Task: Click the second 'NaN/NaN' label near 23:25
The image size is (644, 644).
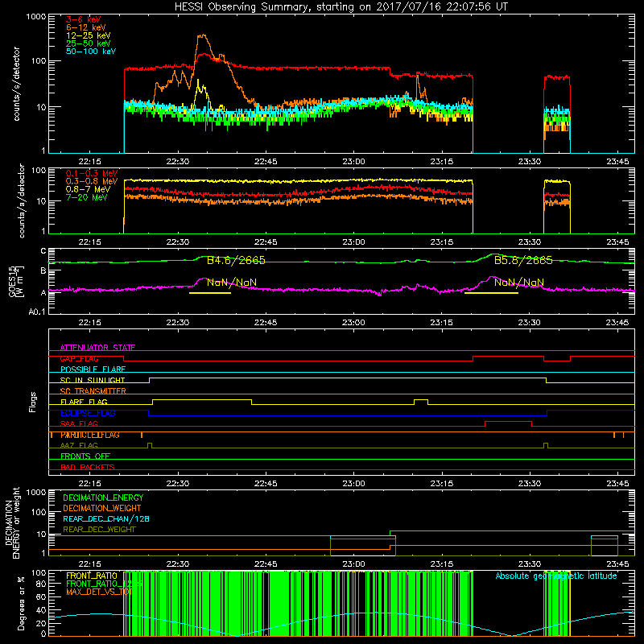Action: coord(519,283)
